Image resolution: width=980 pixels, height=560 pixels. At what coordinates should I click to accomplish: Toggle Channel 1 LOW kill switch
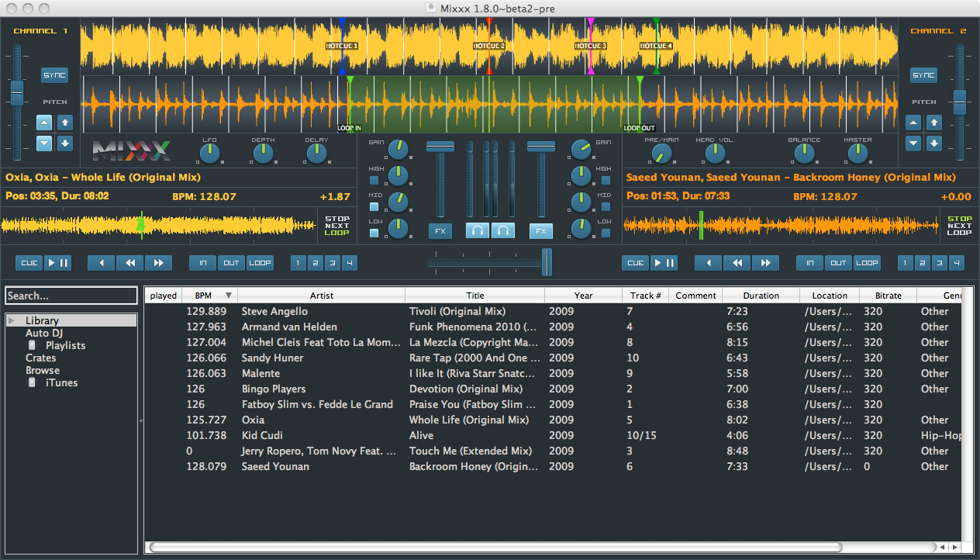374,233
